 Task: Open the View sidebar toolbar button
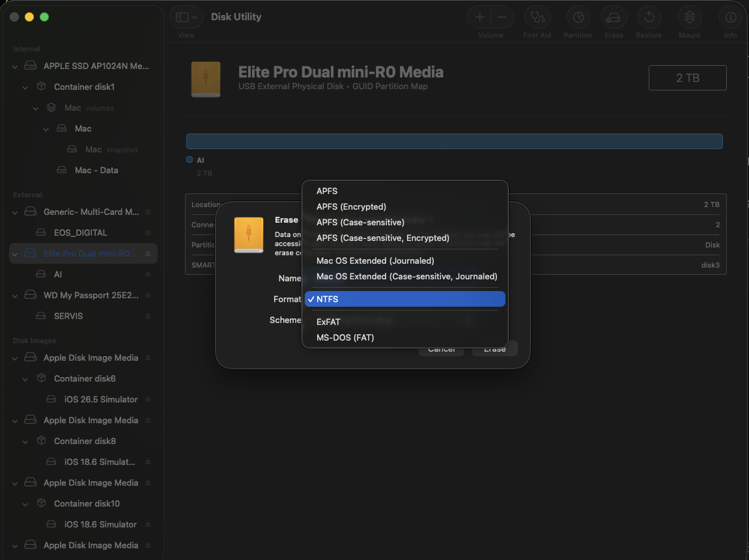tap(186, 17)
